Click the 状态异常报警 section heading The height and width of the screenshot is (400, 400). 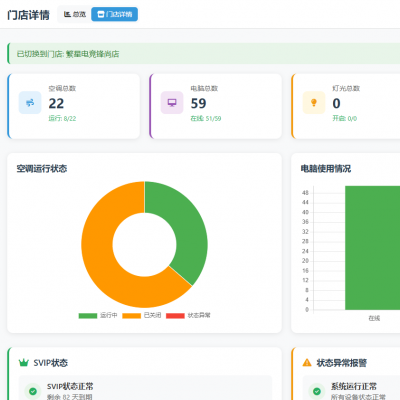pos(342,363)
